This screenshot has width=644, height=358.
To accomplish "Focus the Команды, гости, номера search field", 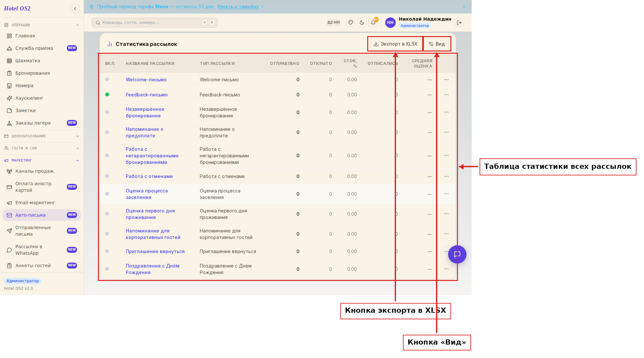I will pos(154,23).
